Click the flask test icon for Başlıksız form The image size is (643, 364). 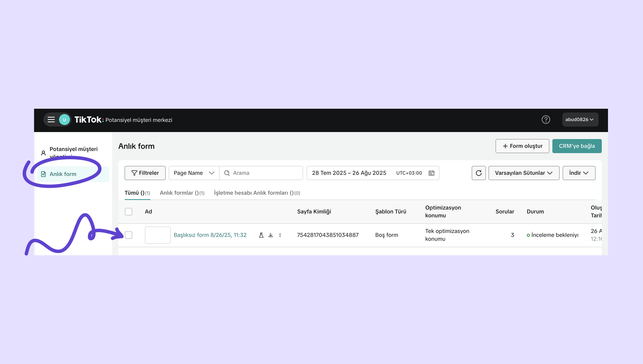[x=261, y=235]
